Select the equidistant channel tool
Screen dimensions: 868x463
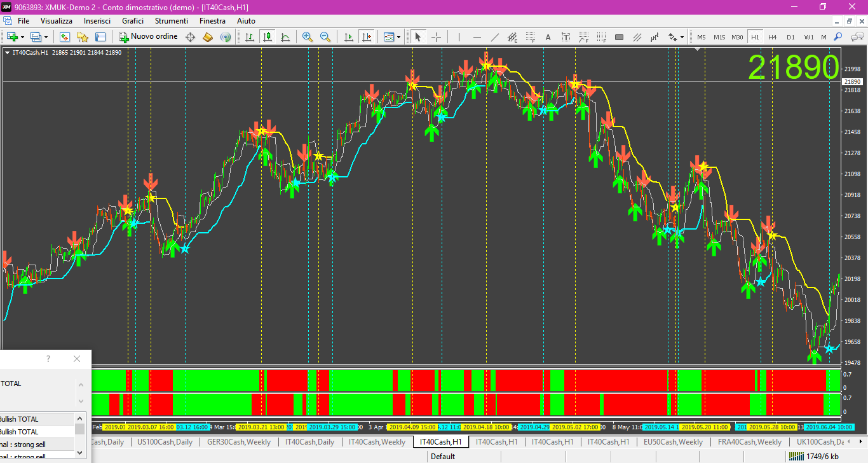[x=512, y=37]
